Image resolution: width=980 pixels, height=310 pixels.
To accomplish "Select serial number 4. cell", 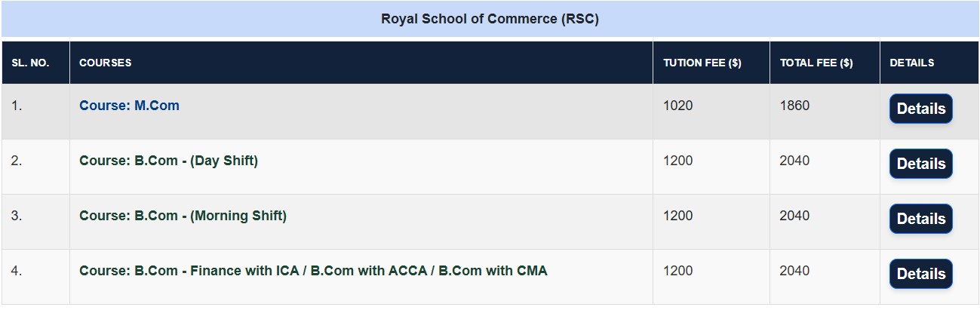I will (35, 277).
